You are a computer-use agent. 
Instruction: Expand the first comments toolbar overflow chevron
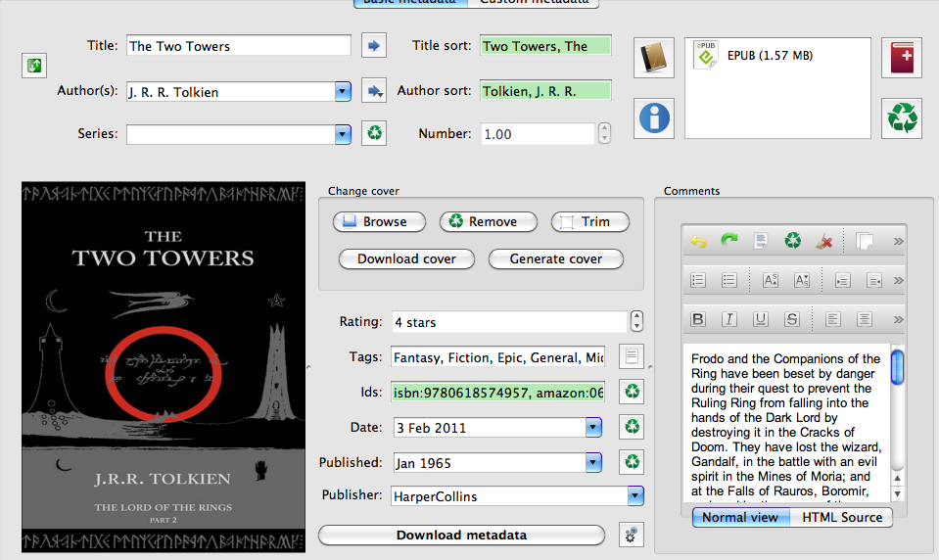coord(898,242)
